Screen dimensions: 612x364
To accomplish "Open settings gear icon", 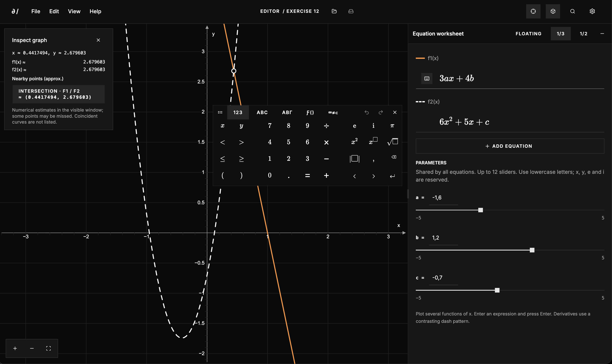I will [592, 11].
